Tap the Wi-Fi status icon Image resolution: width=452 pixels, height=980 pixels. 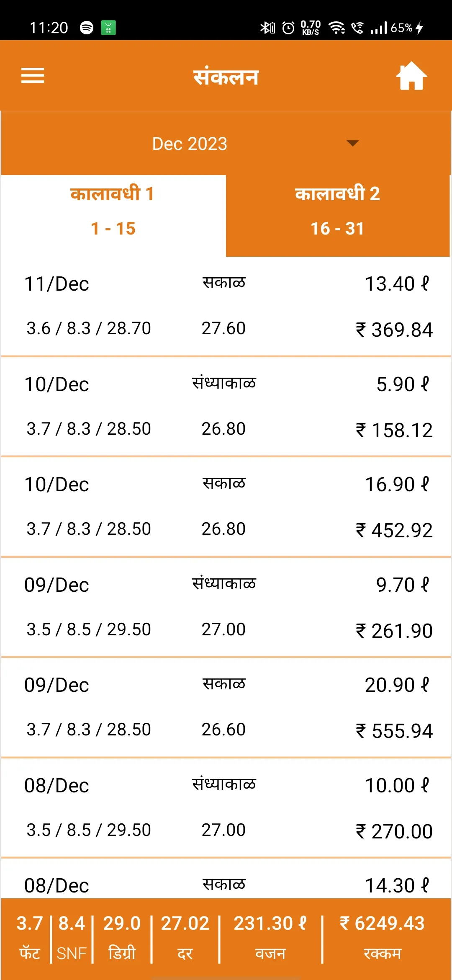[x=336, y=28]
